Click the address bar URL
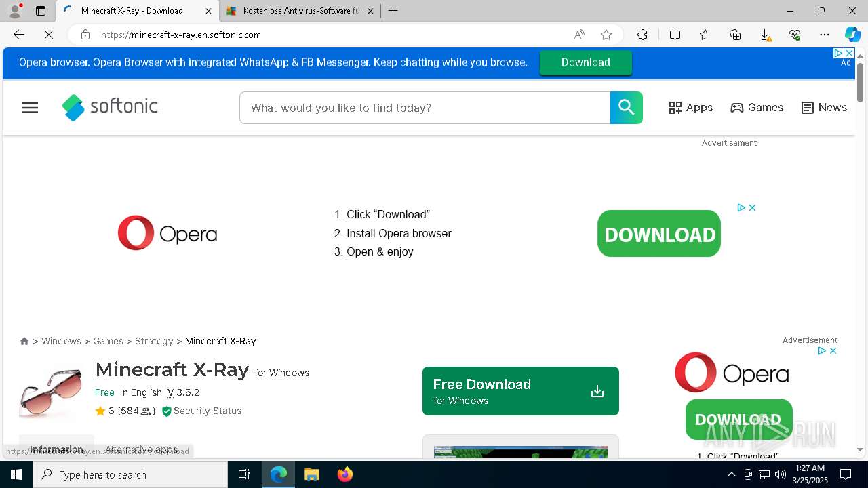868x488 pixels. pos(181,35)
